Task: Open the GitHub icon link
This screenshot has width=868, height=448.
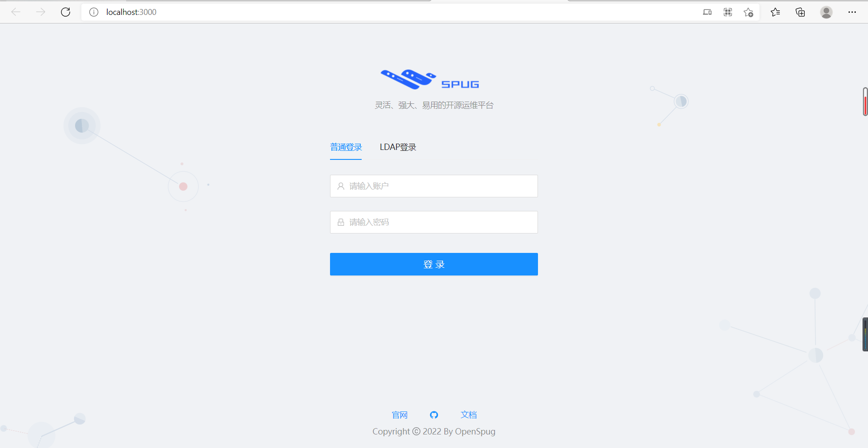Action: pos(434,415)
